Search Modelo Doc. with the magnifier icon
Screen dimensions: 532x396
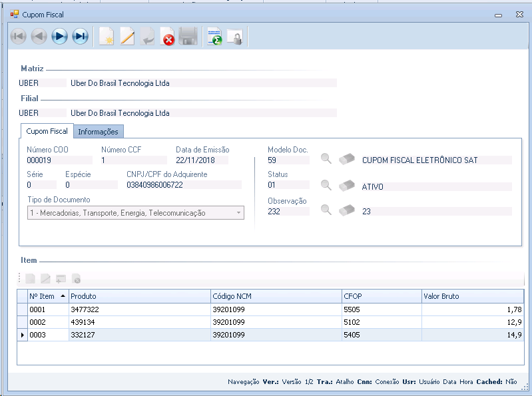326,159
